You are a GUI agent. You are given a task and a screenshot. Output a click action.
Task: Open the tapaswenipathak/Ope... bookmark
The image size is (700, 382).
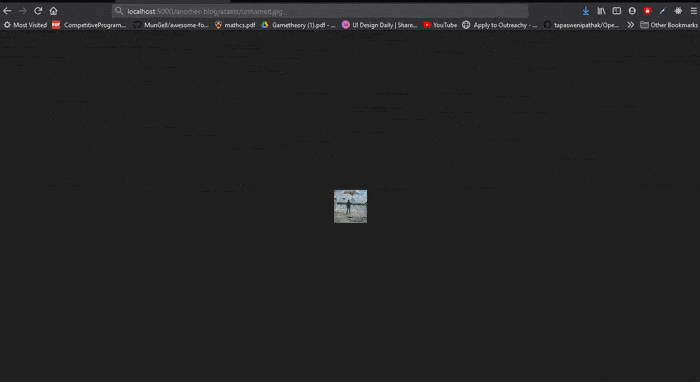pos(581,25)
